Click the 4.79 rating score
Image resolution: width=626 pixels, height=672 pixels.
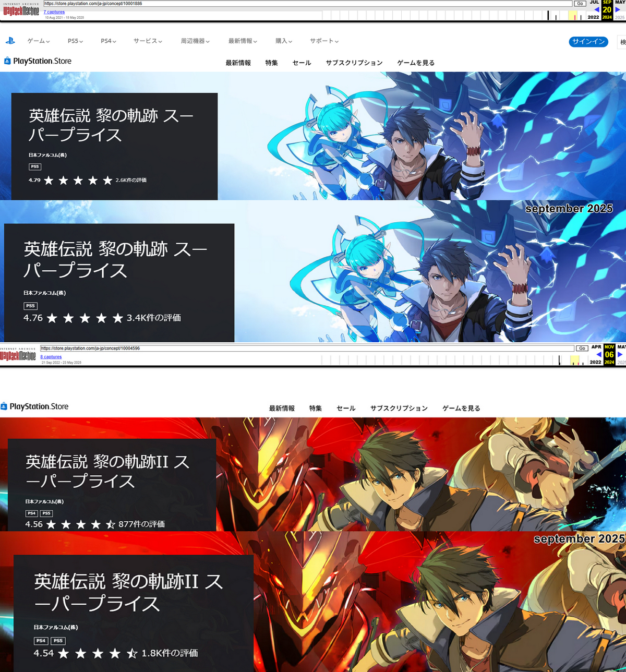click(34, 180)
